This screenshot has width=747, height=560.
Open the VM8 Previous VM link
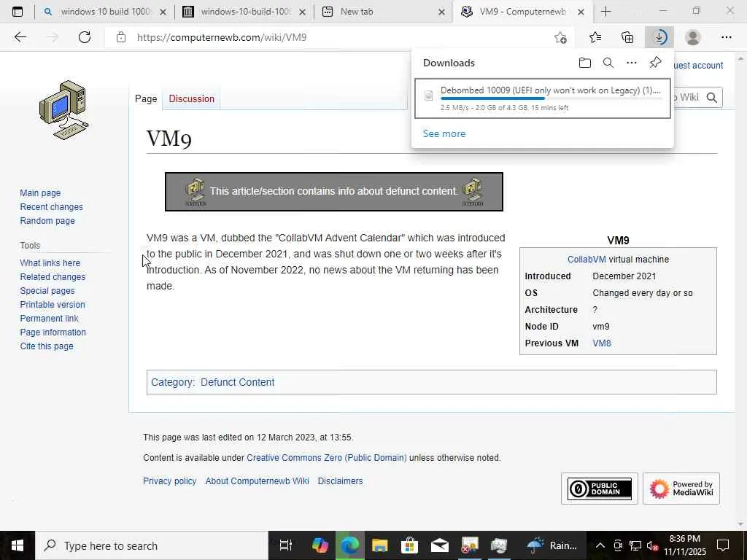click(x=602, y=343)
